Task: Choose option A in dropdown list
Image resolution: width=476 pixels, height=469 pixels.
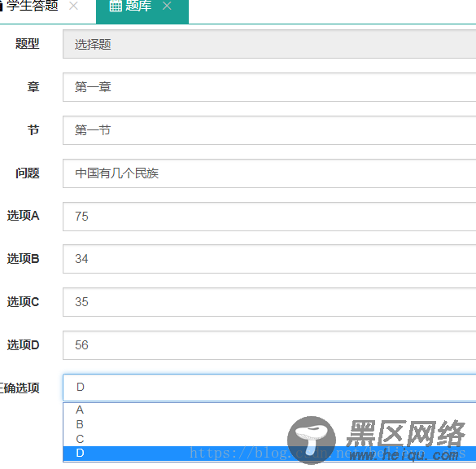Action: [x=269, y=410]
